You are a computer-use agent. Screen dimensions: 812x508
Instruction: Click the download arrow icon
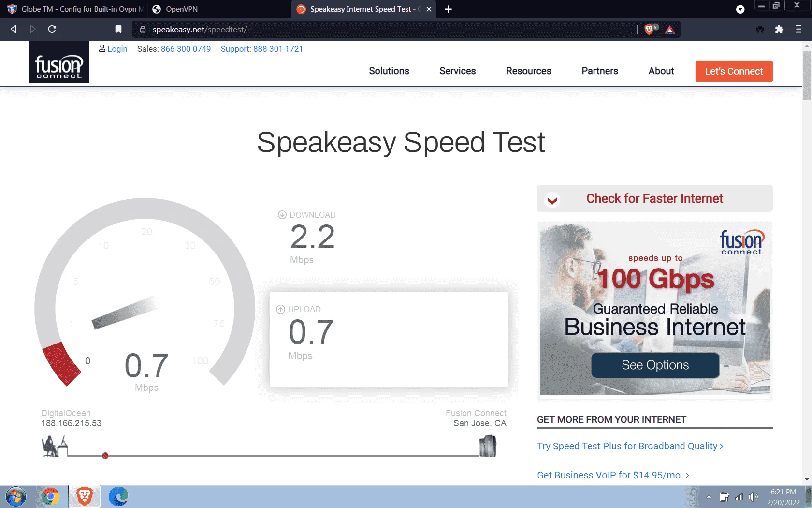point(282,215)
